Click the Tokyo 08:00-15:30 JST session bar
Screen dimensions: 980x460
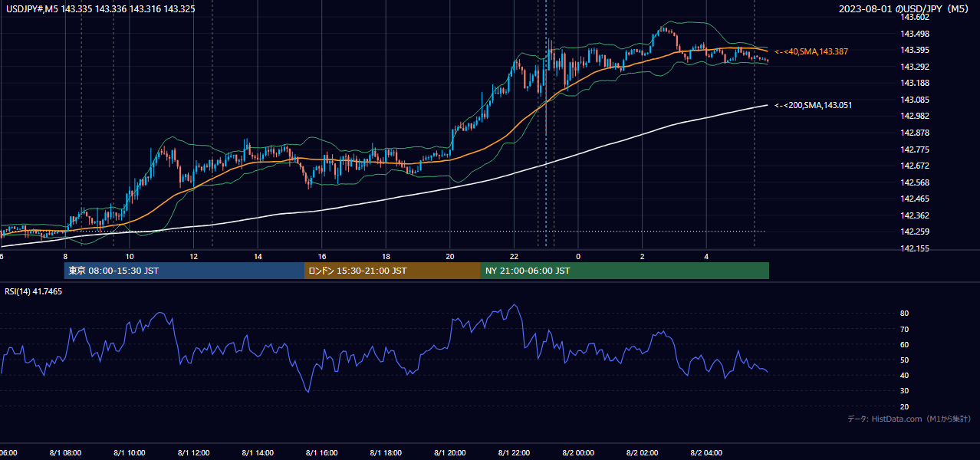pyautogui.click(x=184, y=271)
